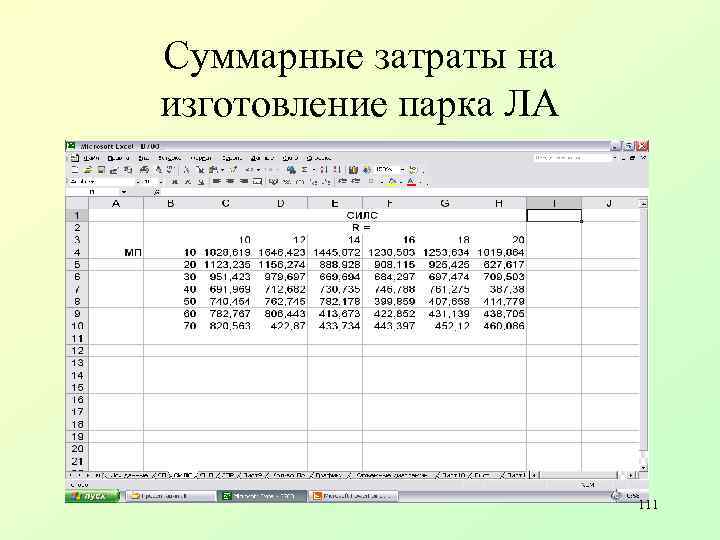Image resolution: width=720 pixels, height=540 pixels.
Task: Open the Формат menu
Action: pyautogui.click(x=201, y=158)
